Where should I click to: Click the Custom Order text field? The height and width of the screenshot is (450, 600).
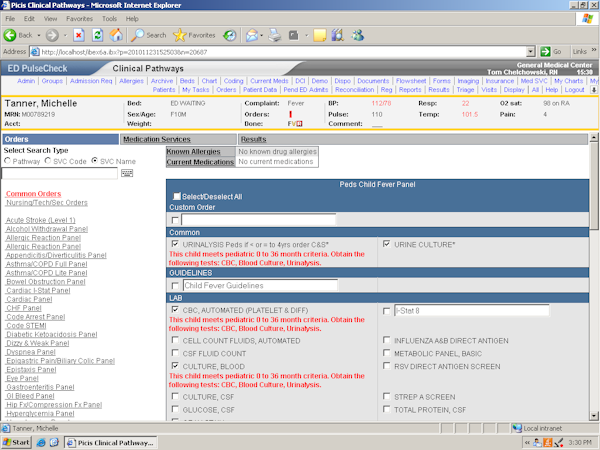(x=258, y=220)
